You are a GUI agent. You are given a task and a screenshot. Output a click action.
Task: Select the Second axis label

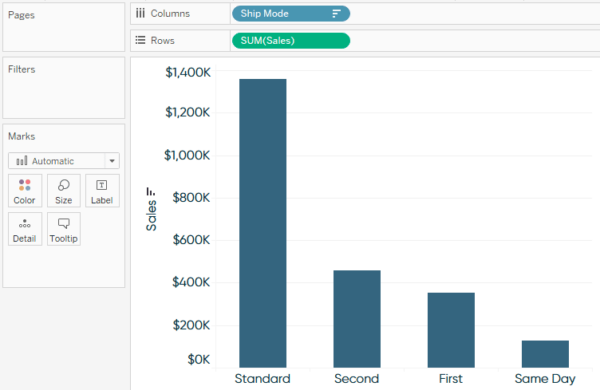(357, 379)
